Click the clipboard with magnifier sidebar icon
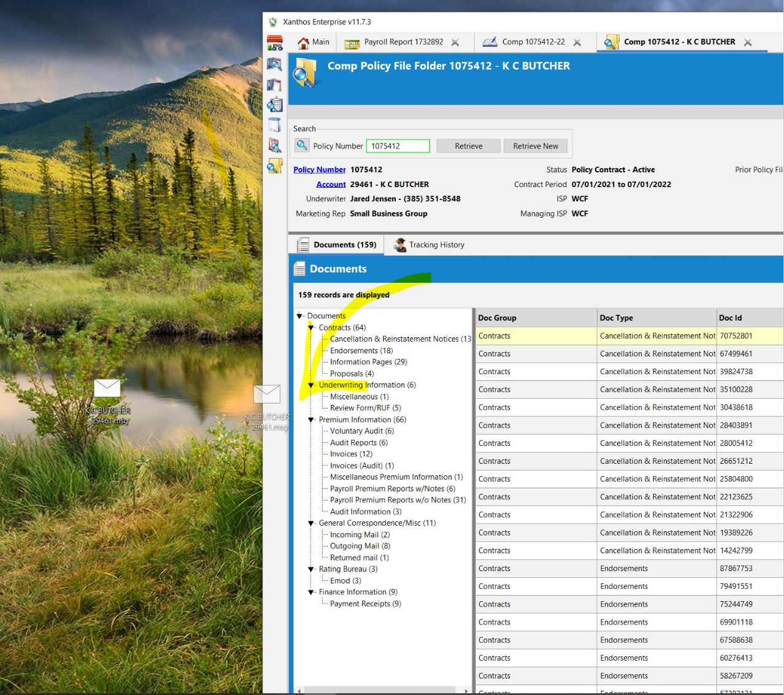 coord(275,105)
